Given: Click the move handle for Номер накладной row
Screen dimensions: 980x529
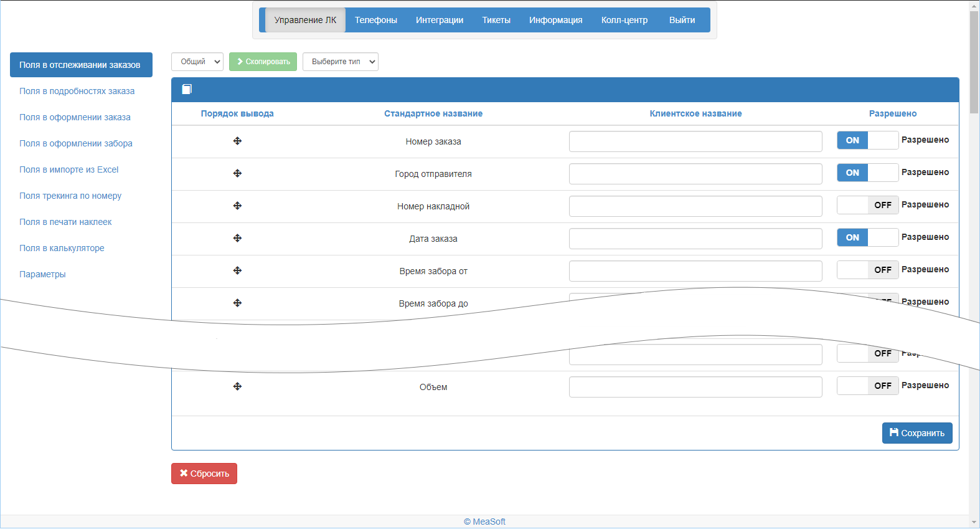Looking at the screenshot, I should pyautogui.click(x=237, y=206).
